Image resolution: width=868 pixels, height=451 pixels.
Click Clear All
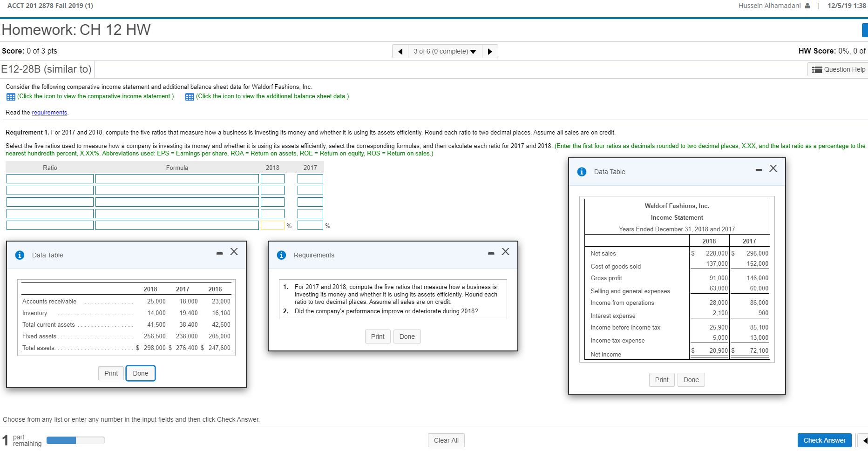446,440
